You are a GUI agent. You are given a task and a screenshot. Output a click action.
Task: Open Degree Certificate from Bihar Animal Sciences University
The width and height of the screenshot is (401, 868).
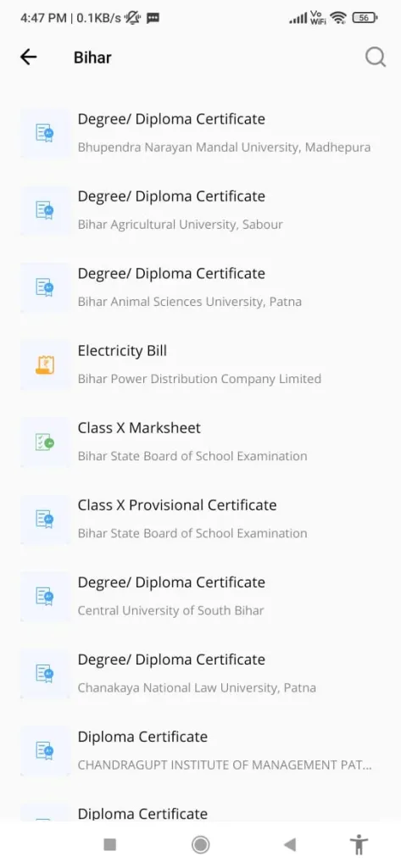point(200,287)
